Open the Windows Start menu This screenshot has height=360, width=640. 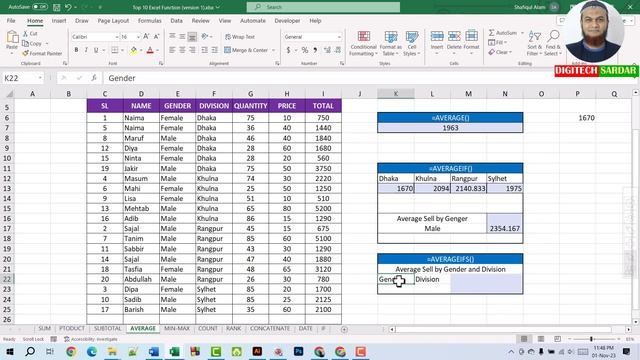pyautogui.click(x=10, y=351)
